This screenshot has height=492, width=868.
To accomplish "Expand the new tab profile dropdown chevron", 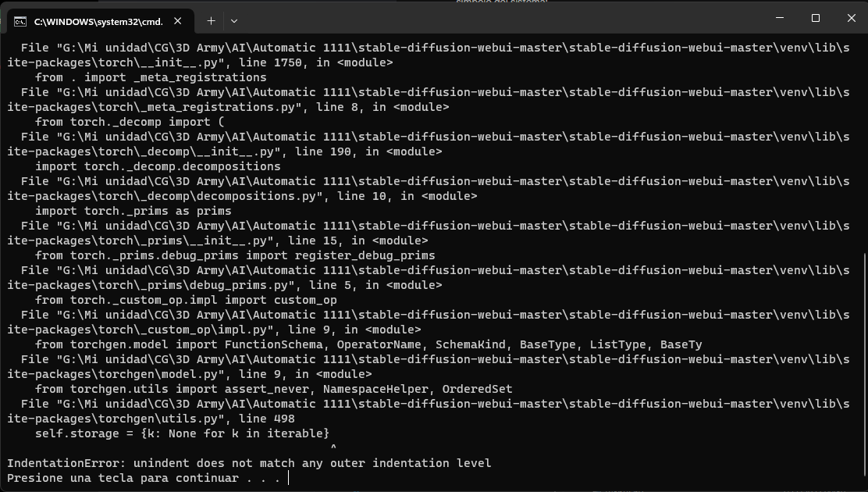I will coord(233,21).
